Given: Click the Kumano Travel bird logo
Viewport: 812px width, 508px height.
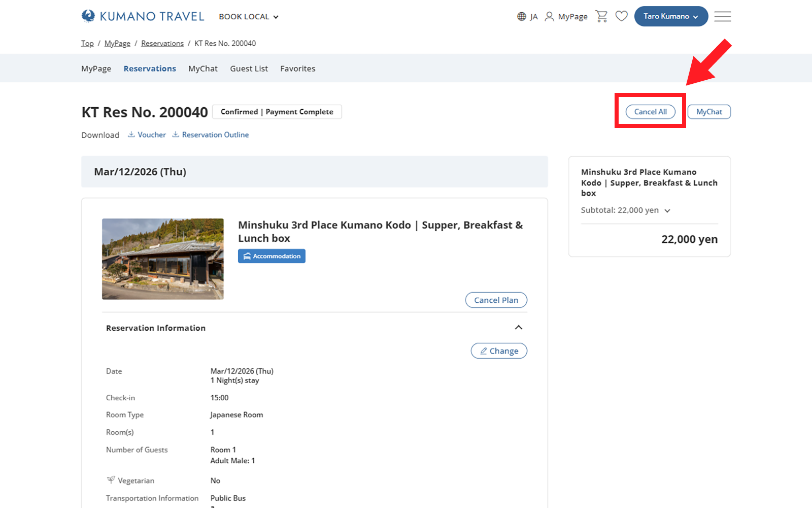Looking at the screenshot, I should 88,16.
